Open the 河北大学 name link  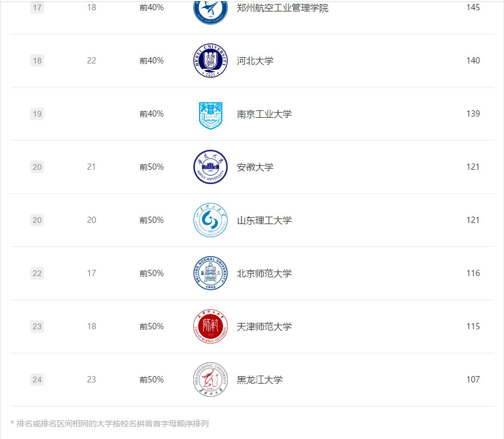coord(255,61)
